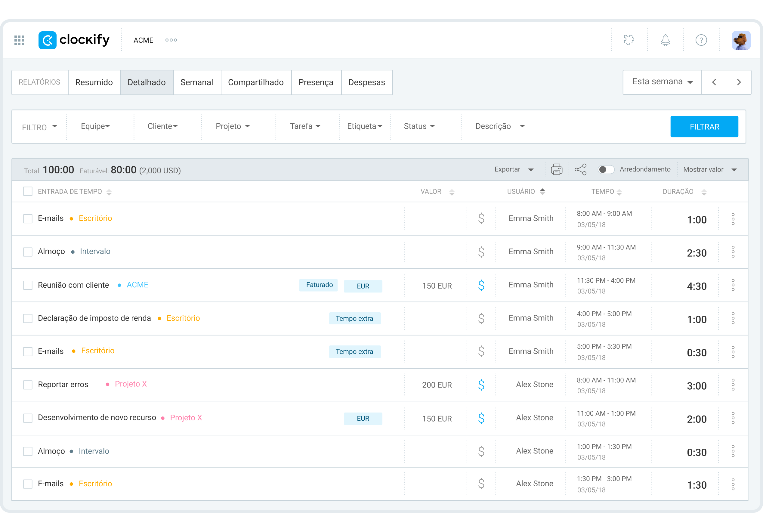Expand the Projeto filter dropdown
The width and height of the screenshot is (763, 532).
[233, 126]
